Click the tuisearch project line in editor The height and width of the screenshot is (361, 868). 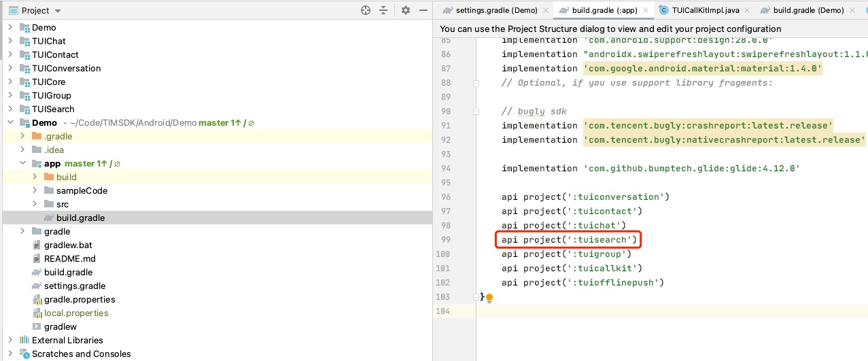click(568, 240)
